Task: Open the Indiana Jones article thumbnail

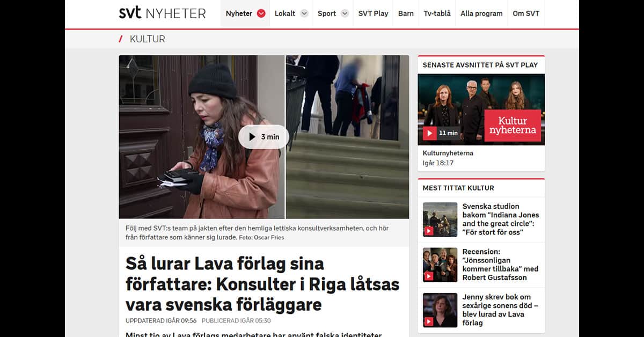Action: pyautogui.click(x=440, y=219)
